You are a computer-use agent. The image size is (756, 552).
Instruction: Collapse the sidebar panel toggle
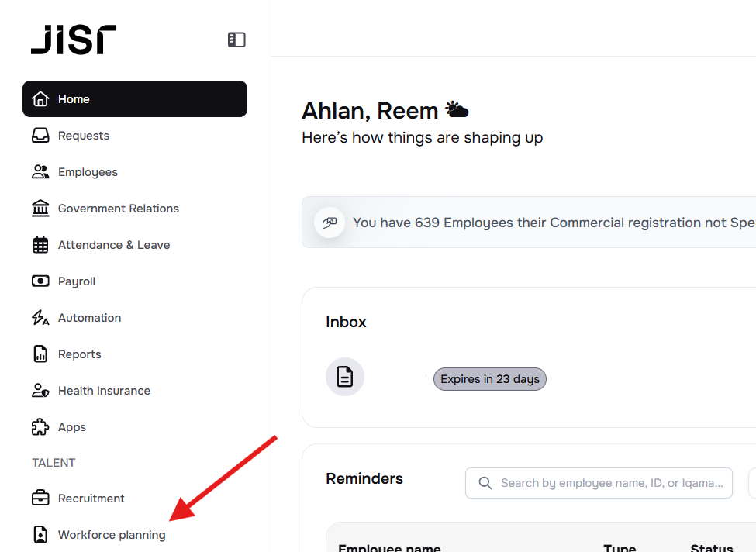(236, 40)
